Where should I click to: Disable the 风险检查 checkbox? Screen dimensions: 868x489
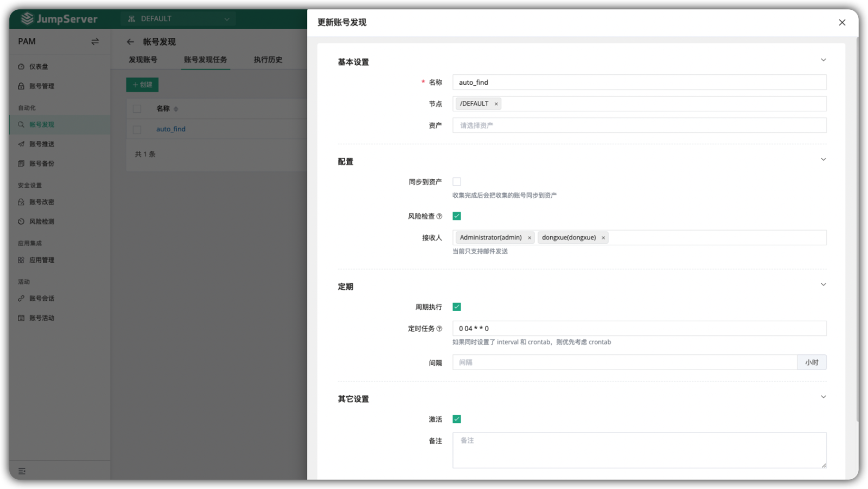pyautogui.click(x=457, y=215)
